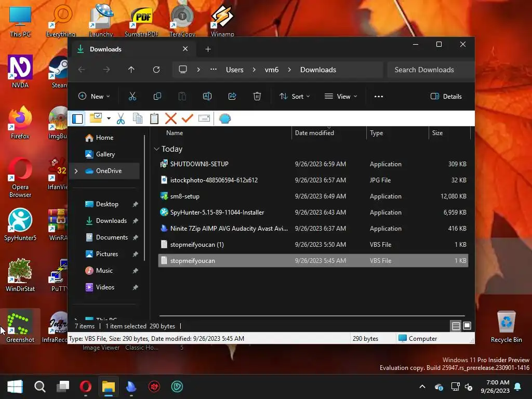Open Task View on taskbar
The width and height of the screenshot is (532, 399).
(63, 387)
